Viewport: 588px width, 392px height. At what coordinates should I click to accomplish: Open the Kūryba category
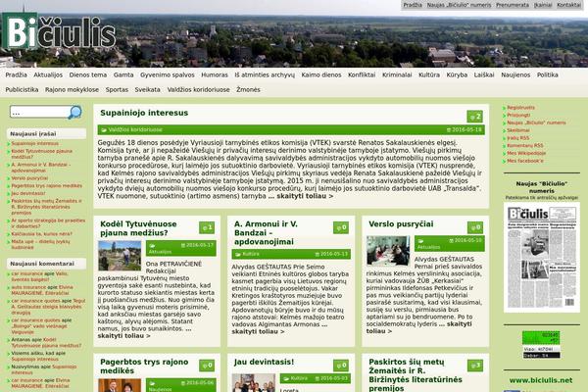tap(457, 75)
